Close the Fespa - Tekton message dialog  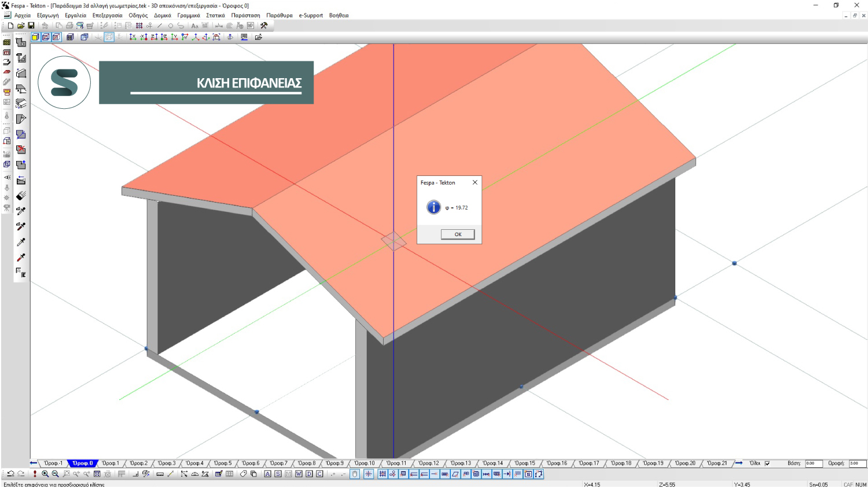pyautogui.click(x=475, y=182)
